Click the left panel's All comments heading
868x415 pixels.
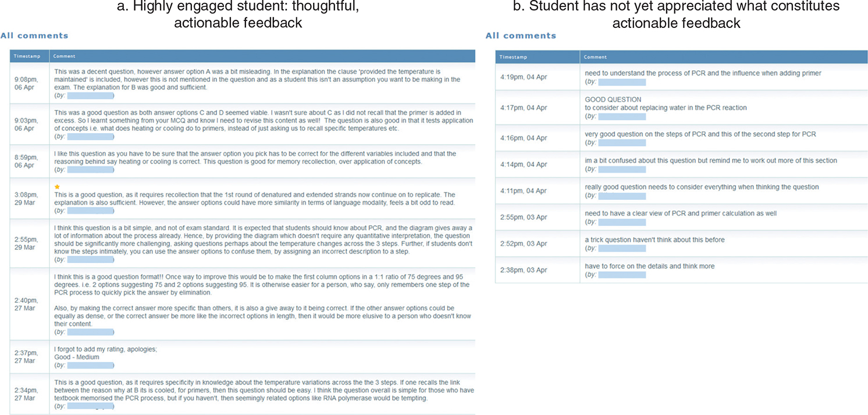coord(34,35)
